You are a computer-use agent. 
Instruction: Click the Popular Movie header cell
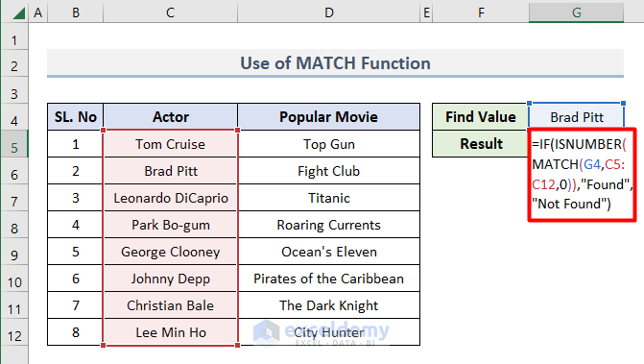(x=328, y=117)
